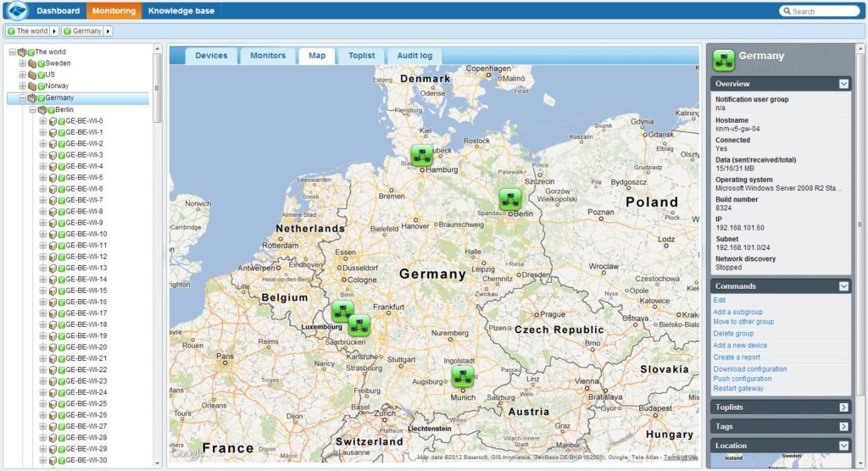
Task: Expand the GE-BE-WI-3 device node
Action: (42, 155)
